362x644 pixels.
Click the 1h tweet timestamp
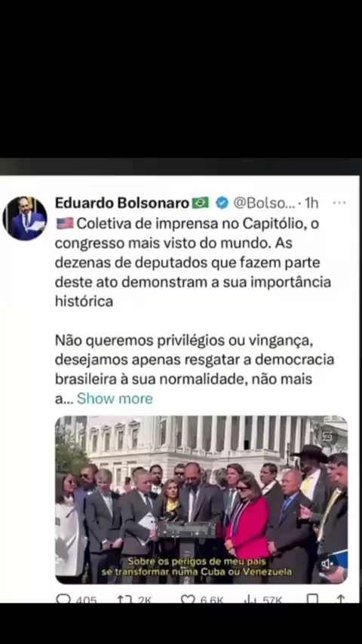click(x=311, y=203)
